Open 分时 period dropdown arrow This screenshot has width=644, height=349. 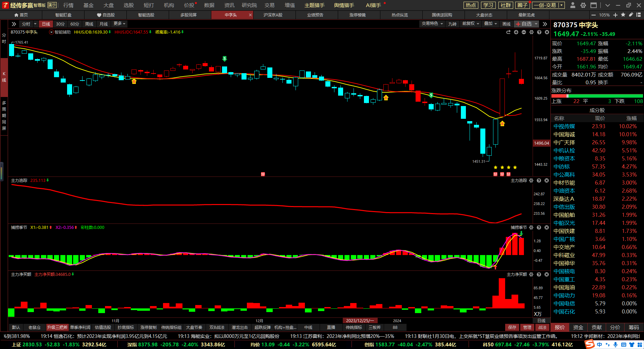35,24
